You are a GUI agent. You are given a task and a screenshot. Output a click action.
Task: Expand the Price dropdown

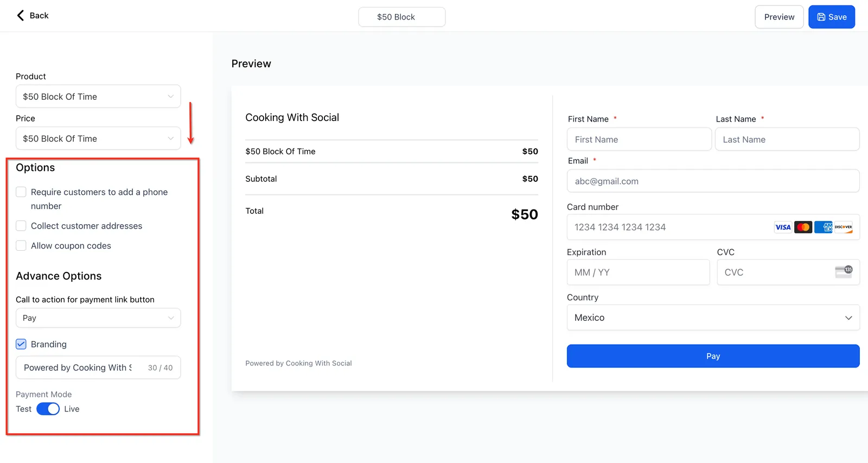98,138
